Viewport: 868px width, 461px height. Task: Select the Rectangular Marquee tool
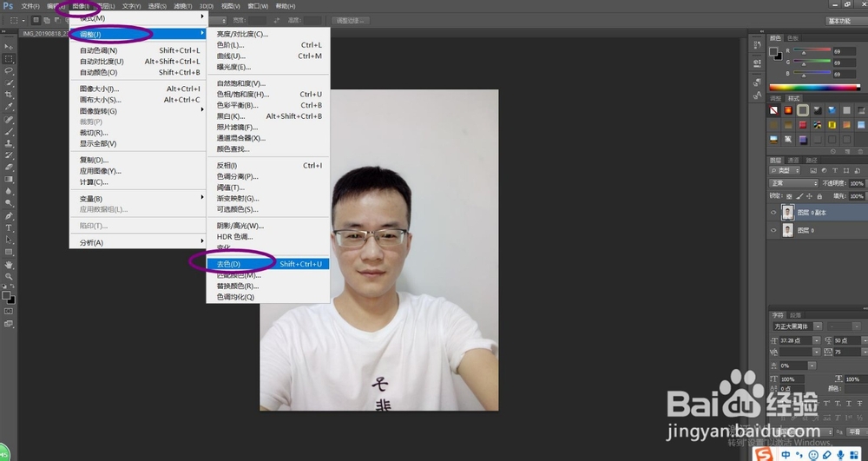point(9,59)
